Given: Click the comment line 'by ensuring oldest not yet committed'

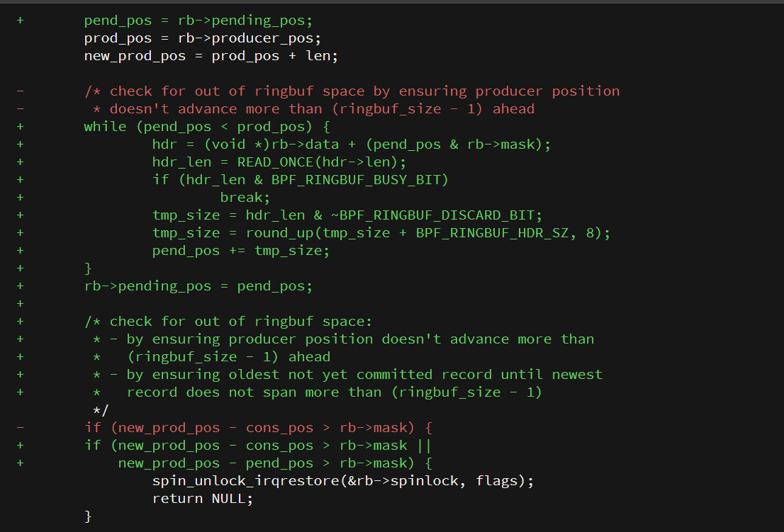Looking at the screenshot, I should 347,375.
